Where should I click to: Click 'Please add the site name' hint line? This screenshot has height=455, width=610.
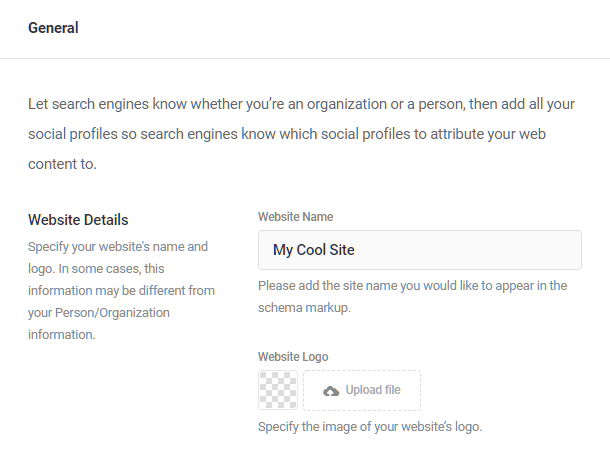[x=413, y=286]
